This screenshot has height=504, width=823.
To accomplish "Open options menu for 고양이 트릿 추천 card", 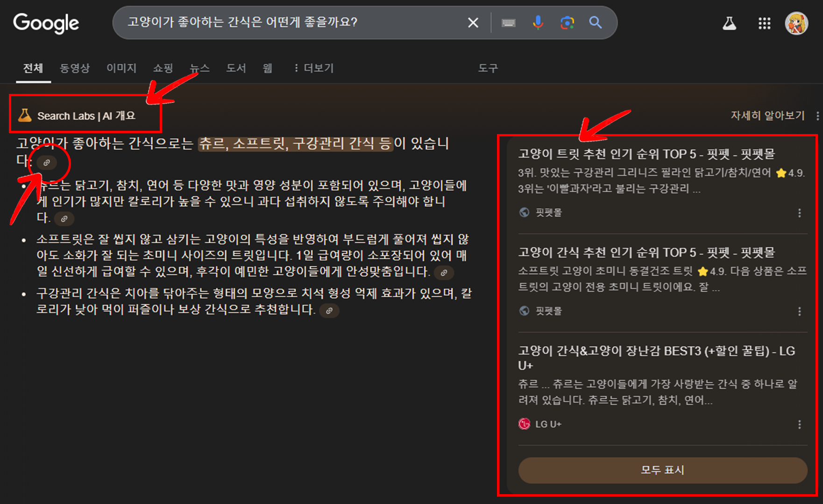I will click(800, 213).
